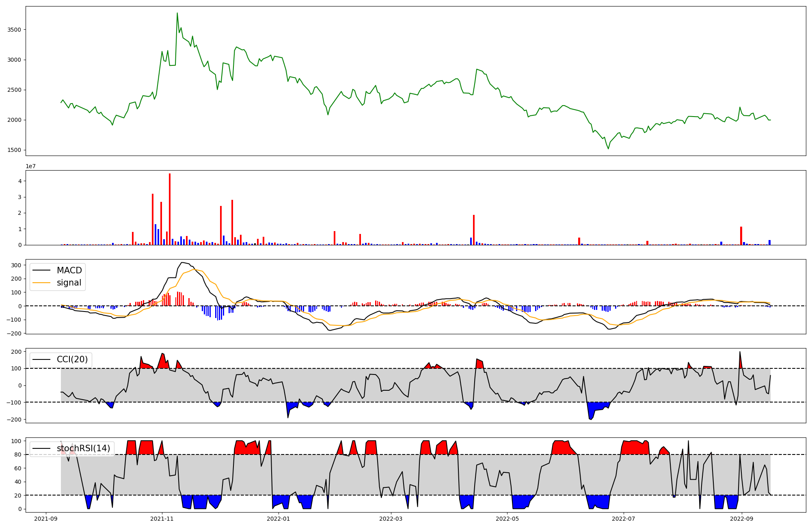Click the 2021-11 x-axis date label
812x528 pixels.
[162, 519]
